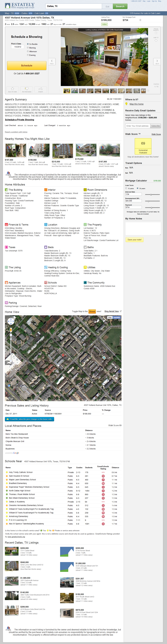Open the Oak Lawn breadcrumb item
167x644 pixels.
[x=39, y=13]
